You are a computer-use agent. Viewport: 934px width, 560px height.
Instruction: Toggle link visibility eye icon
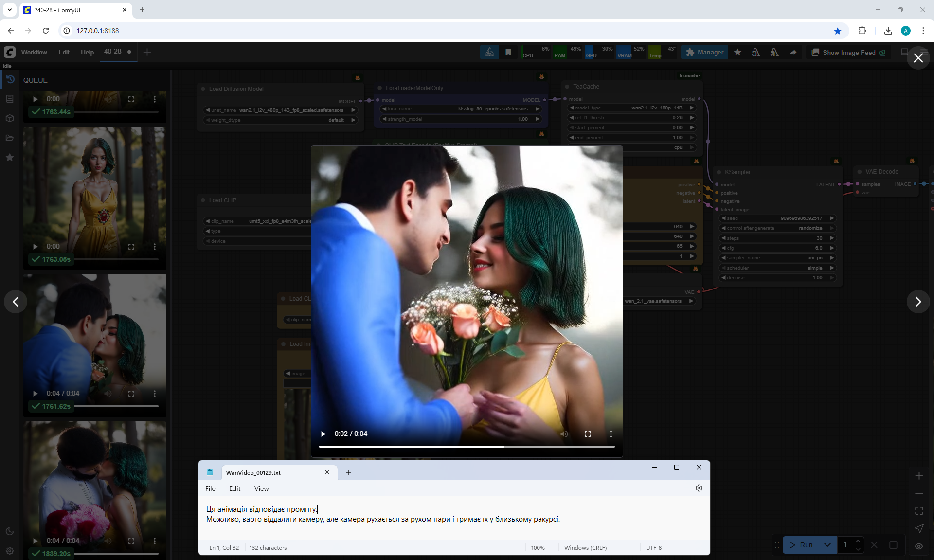(919, 546)
